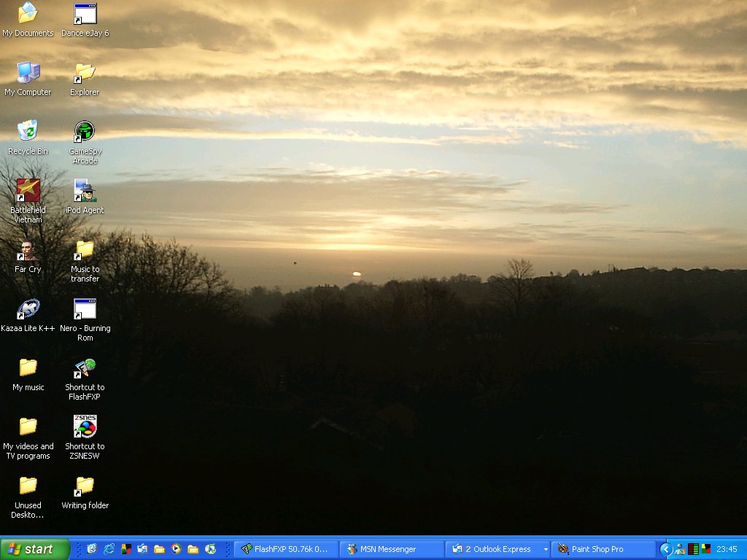Click the system tray clock
747x560 pixels.
[x=727, y=549]
